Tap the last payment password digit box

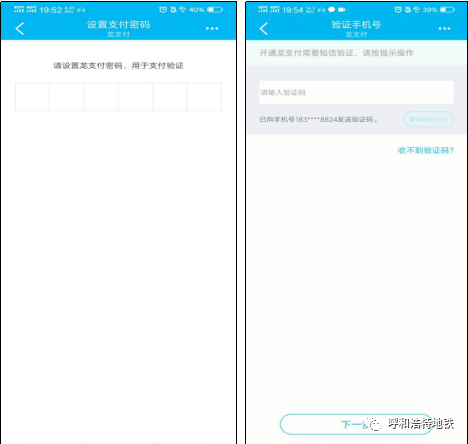tap(204, 97)
